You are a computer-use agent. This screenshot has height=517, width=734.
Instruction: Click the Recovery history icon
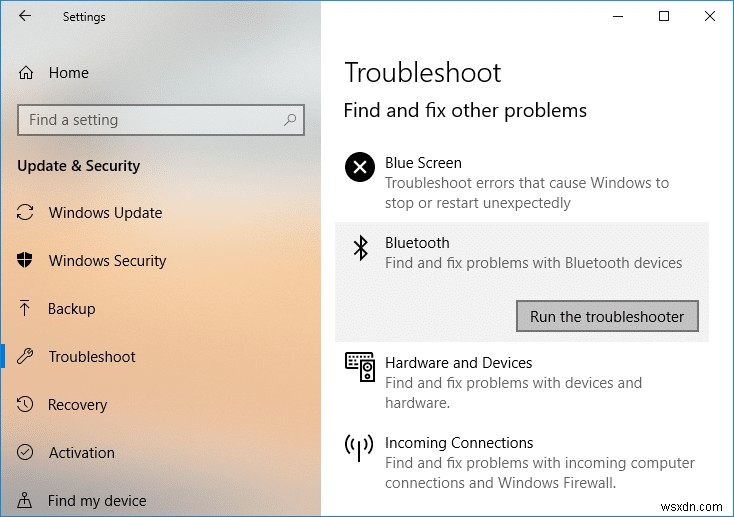[x=26, y=405]
